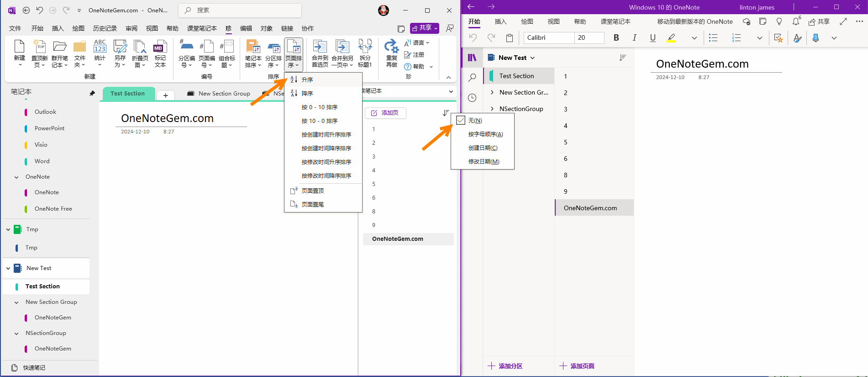Expand New Section Gr... in Windows 10 OneNote
The width and height of the screenshot is (868, 377).
492,92
